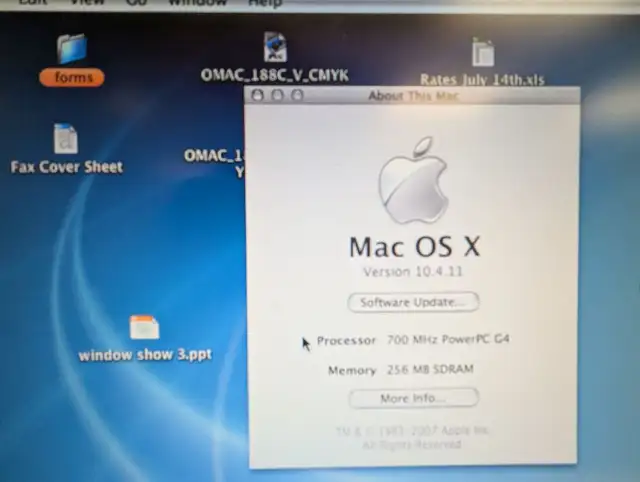The width and height of the screenshot is (640, 482).
Task: Click the OMAC_188C_V_CMYK file name
Action: click(x=275, y=75)
